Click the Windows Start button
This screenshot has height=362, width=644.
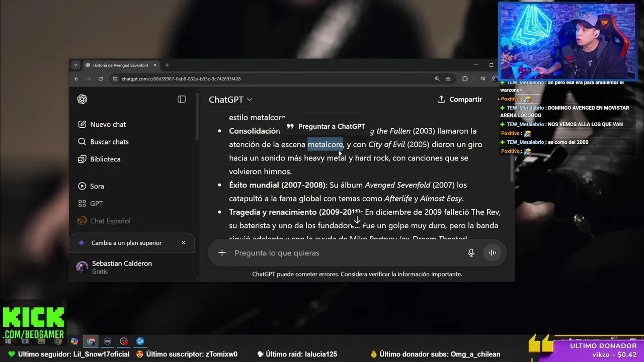pos(9,341)
